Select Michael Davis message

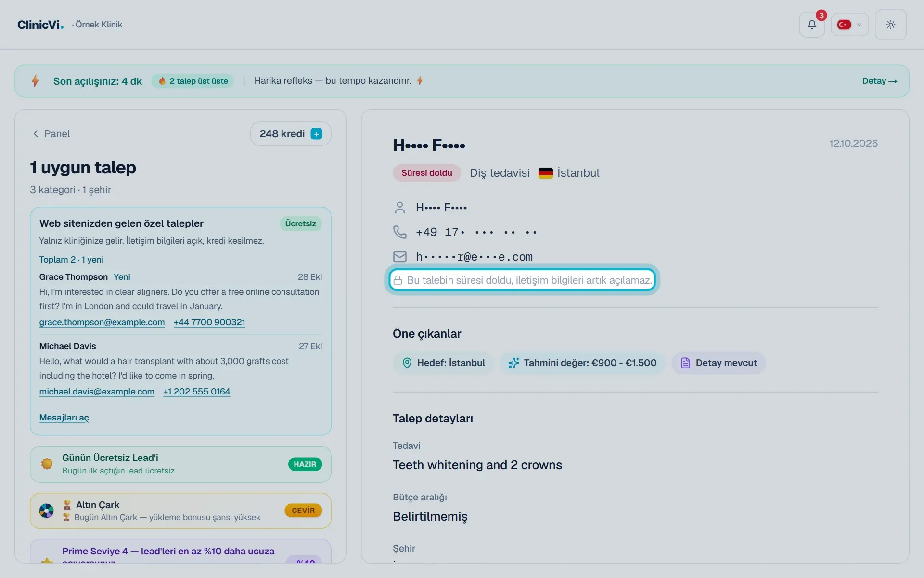point(180,368)
